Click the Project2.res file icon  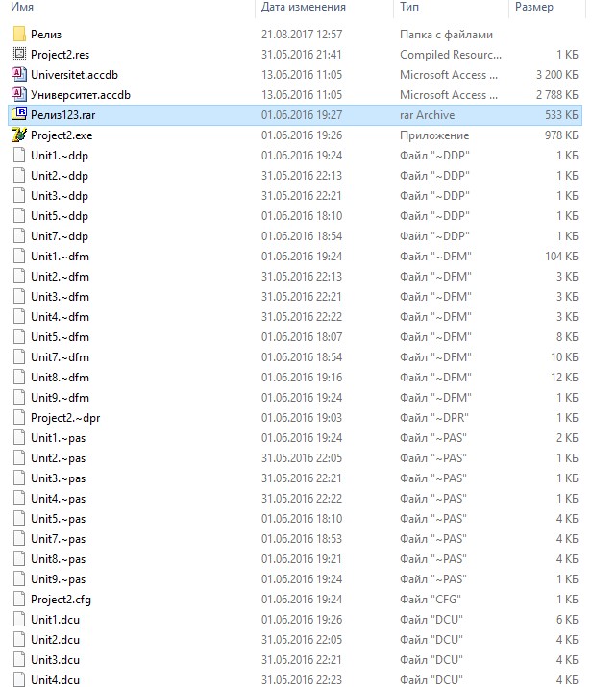tap(19, 55)
